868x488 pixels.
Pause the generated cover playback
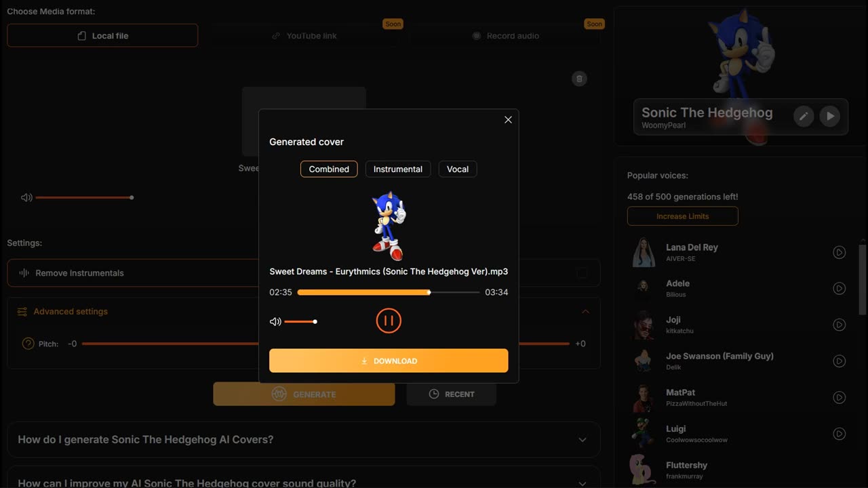coord(389,321)
